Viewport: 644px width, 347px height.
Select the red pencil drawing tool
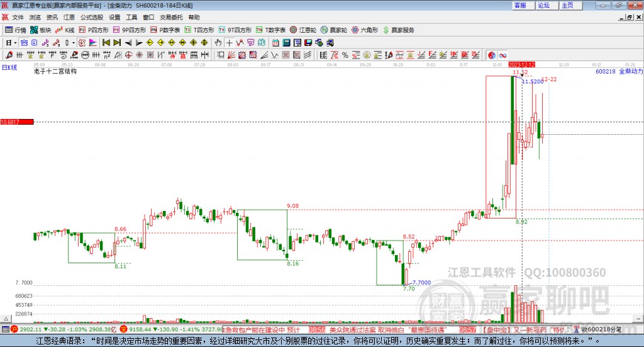click(x=9, y=55)
